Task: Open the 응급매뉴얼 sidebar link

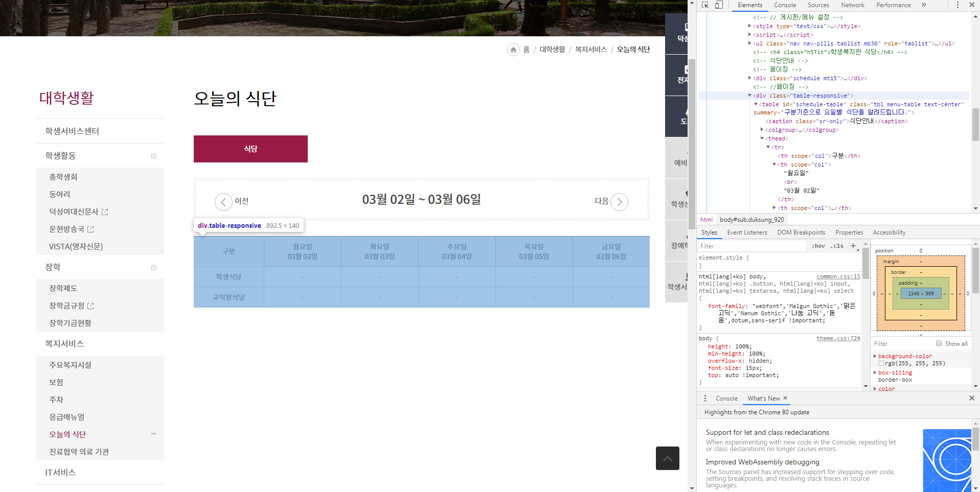Action: point(66,417)
